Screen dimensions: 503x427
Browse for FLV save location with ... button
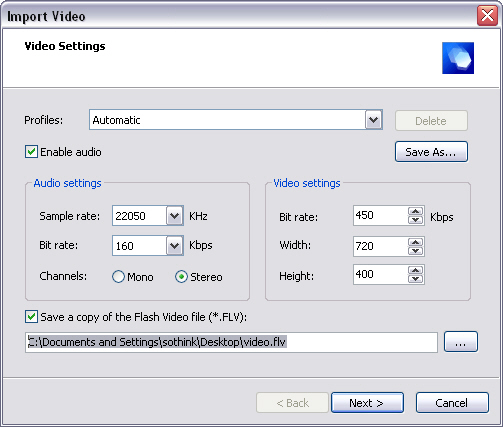[x=461, y=342]
